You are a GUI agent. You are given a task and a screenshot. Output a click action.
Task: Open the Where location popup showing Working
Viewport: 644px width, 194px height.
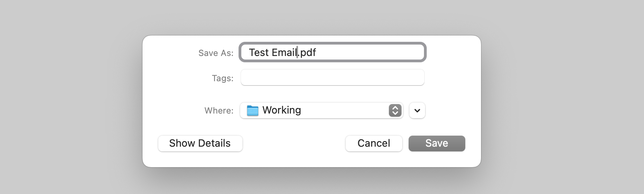[322, 110]
